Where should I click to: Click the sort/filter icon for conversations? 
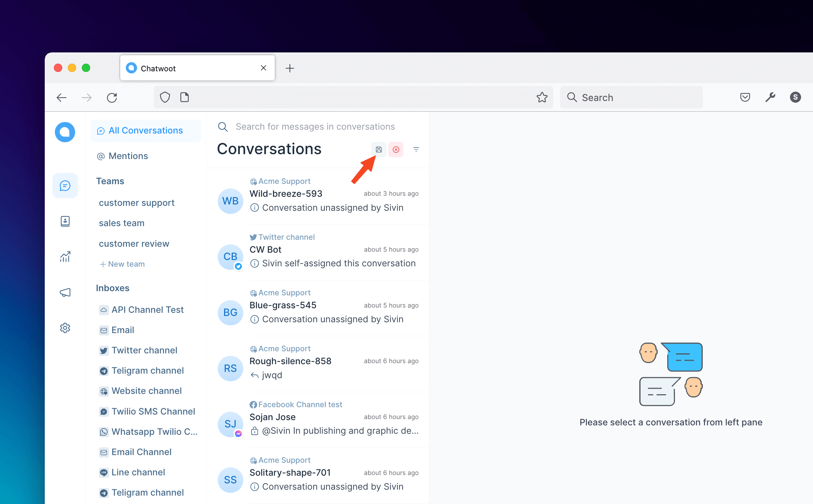point(416,149)
